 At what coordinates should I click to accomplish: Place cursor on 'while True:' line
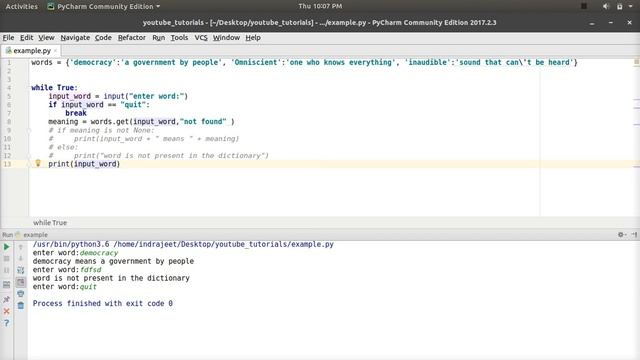[x=54, y=88]
